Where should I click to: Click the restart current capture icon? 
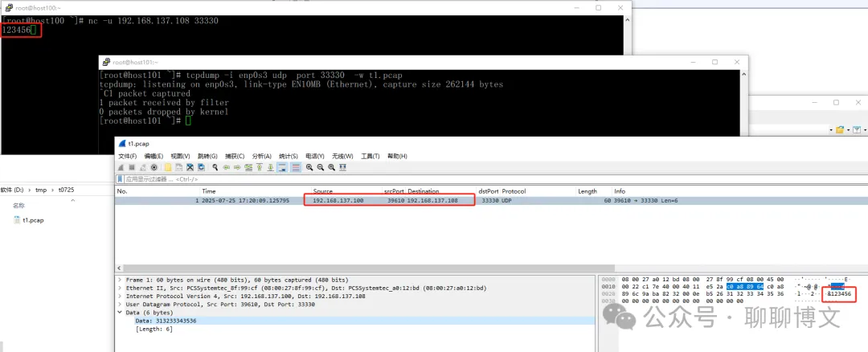click(x=143, y=167)
